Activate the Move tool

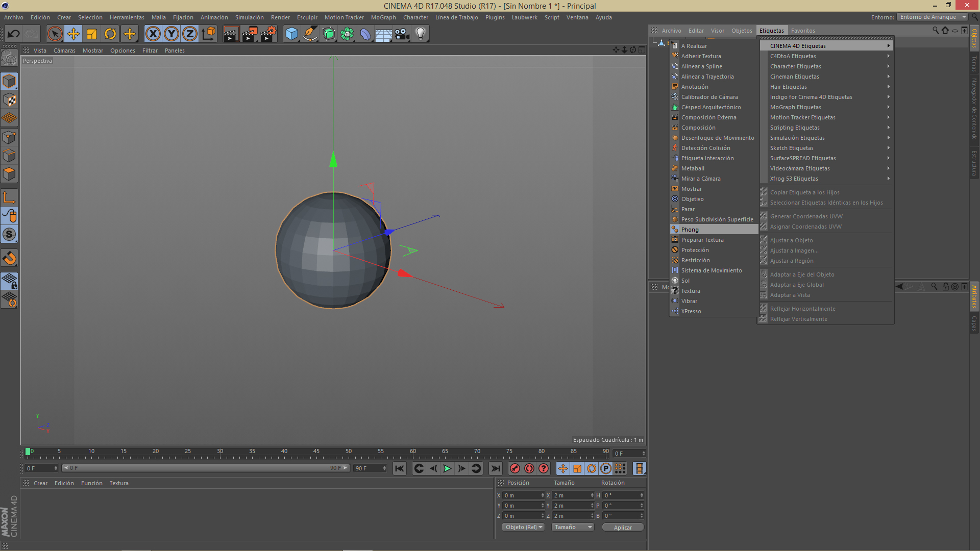tap(73, 34)
